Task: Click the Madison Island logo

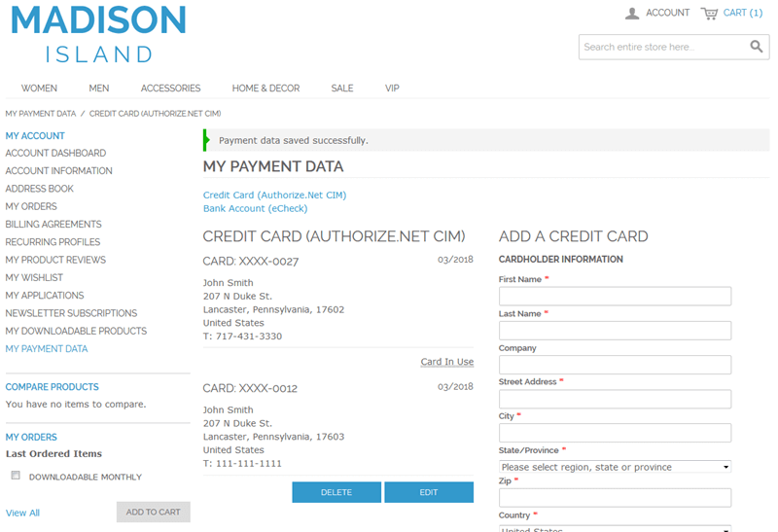Action: [98, 34]
